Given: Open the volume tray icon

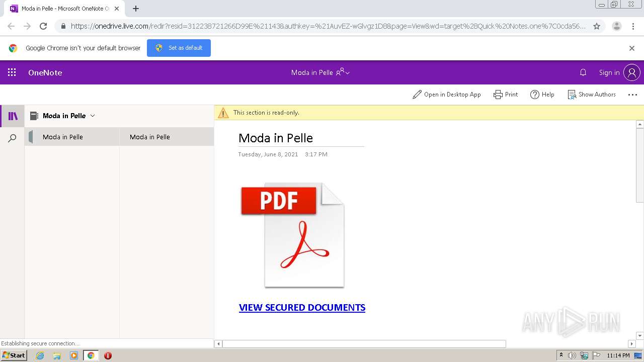Looking at the screenshot, I should (573, 355).
